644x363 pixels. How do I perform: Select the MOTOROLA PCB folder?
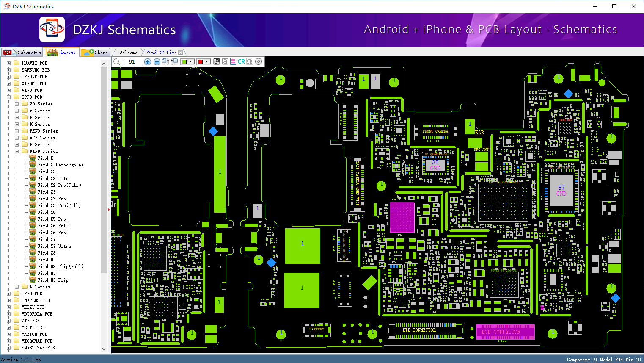click(x=37, y=314)
